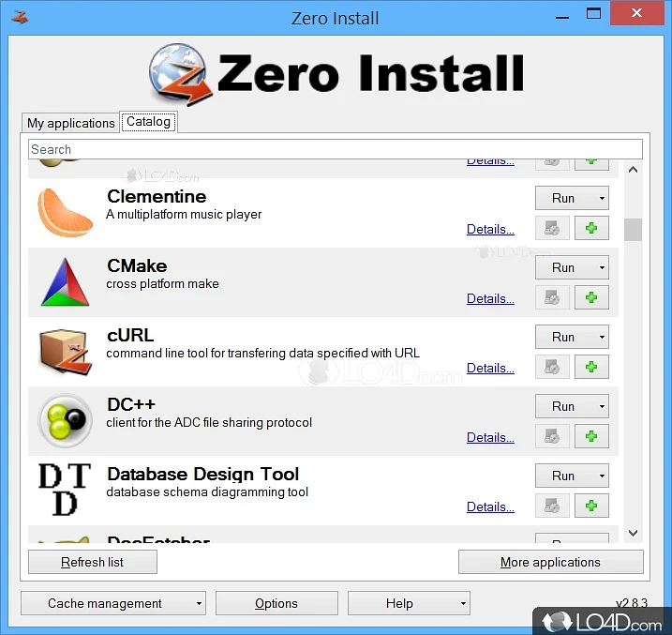Viewport: 672px width, 635px height.
Task: Focus the Search input field
Action: pos(336,149)
